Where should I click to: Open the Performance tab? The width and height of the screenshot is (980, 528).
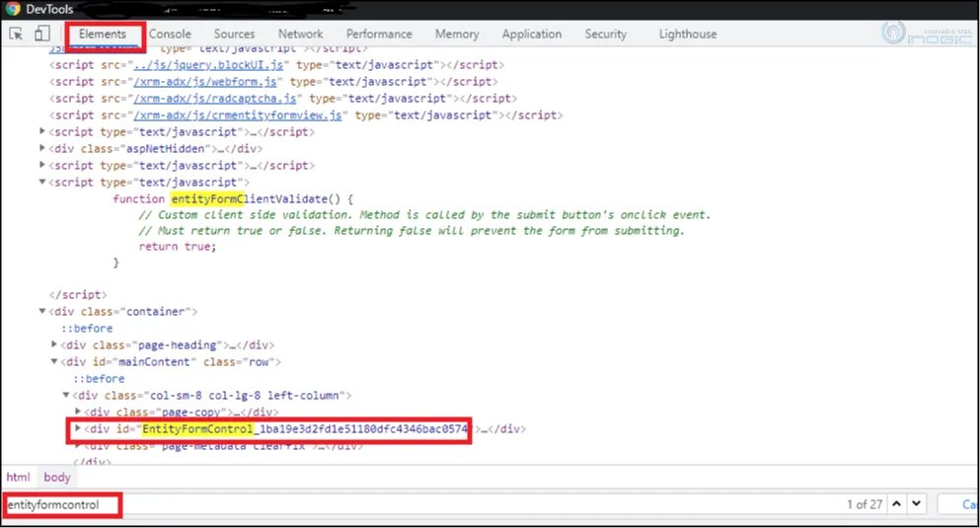click(x=379, y=35)
